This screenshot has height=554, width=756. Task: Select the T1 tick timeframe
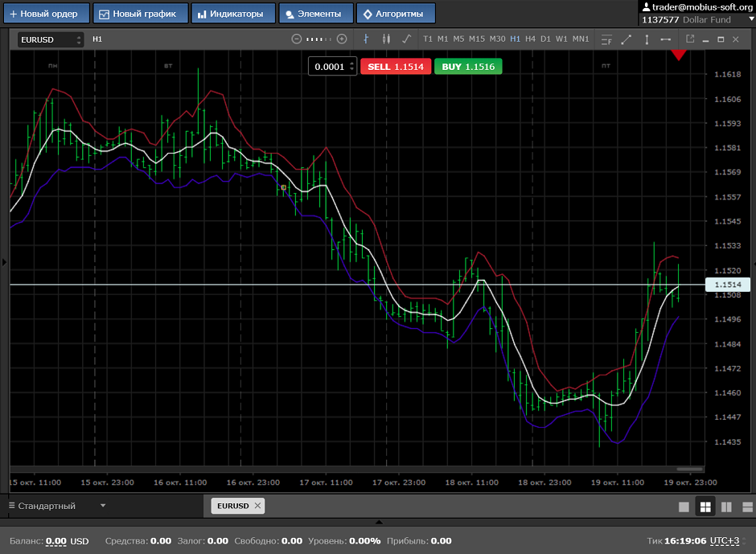[x=428, y=39]
